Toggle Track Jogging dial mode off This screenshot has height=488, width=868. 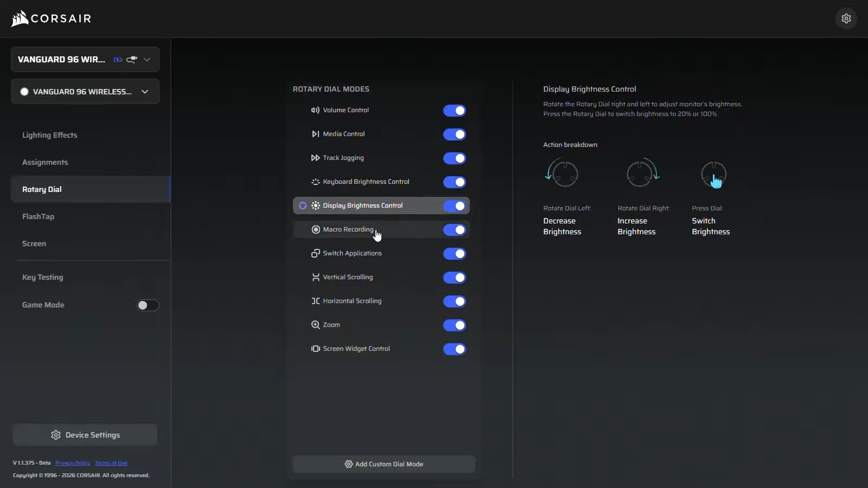[x=455, y=158]
